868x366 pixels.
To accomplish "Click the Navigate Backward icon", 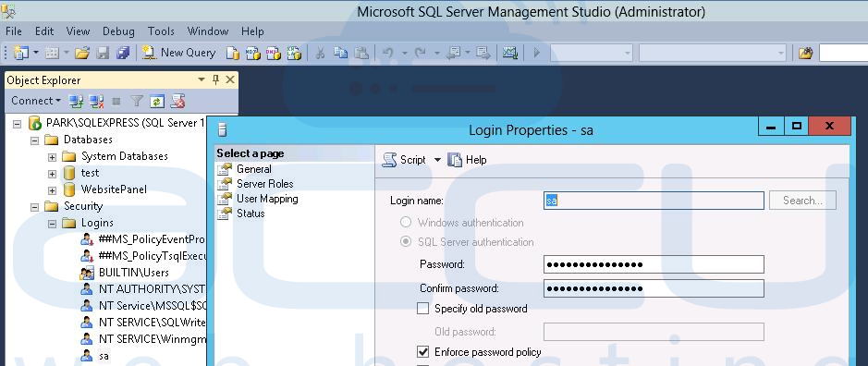I will click(453, 54).
